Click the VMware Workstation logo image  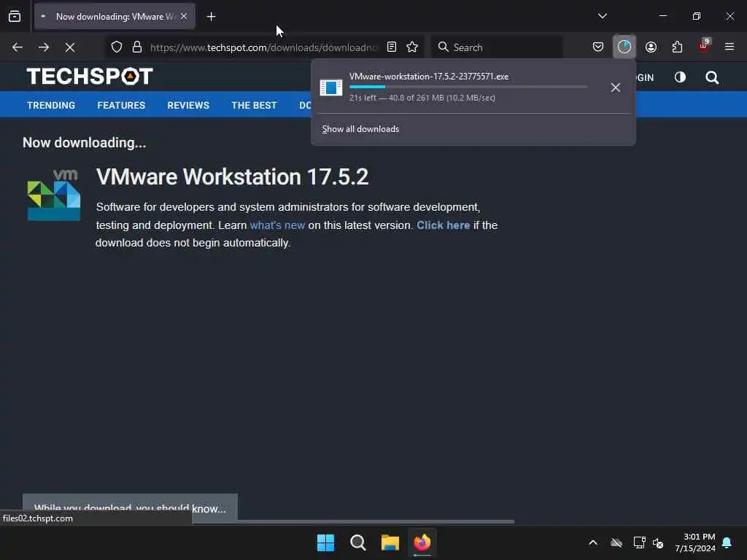coord(54,195)
